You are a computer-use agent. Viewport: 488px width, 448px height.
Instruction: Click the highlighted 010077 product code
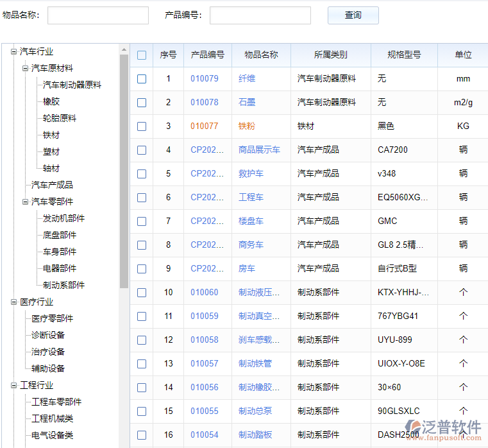(204, 126)
